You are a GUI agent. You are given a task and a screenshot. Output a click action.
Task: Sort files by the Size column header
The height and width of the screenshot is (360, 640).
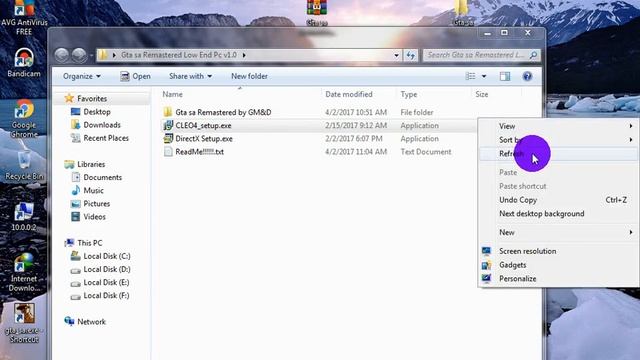coord(482,94)
